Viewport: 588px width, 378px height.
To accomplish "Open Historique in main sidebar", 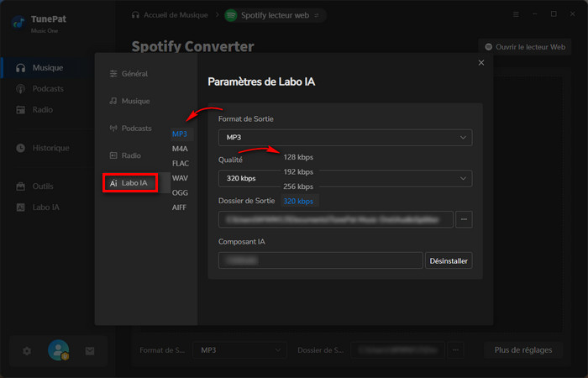I will (x=50, y=148).
